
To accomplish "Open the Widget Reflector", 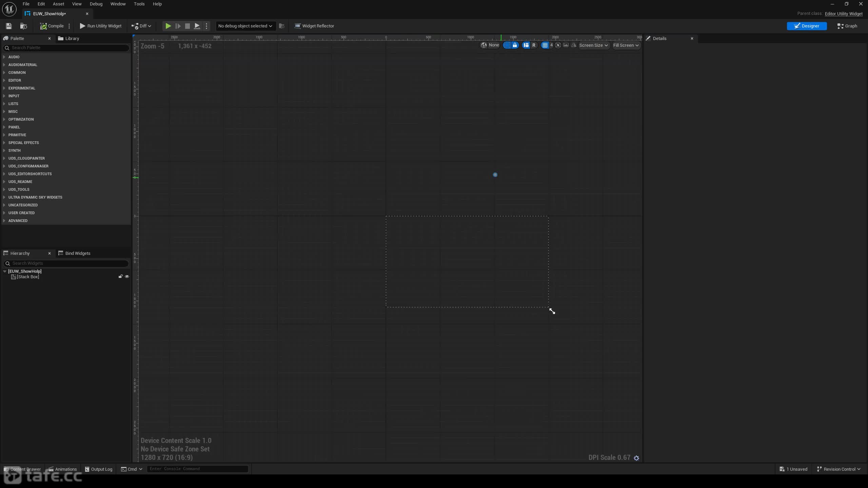I will click(x=314, y=26).
